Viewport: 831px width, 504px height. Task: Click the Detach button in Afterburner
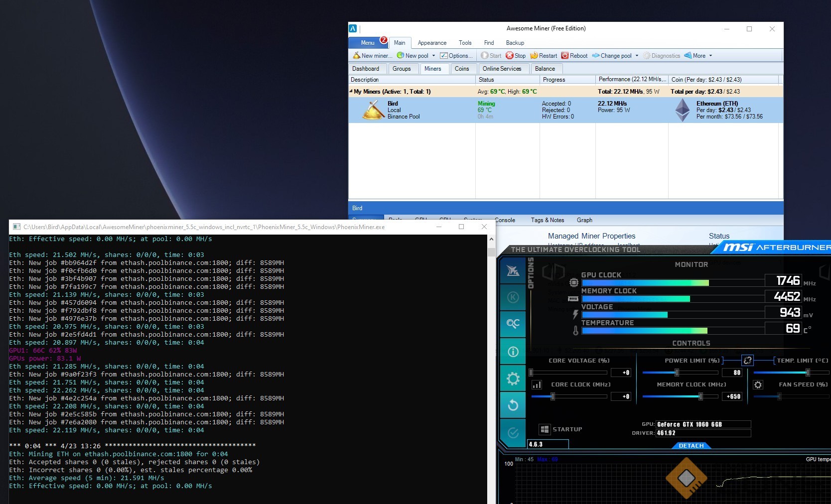point(691,446)
